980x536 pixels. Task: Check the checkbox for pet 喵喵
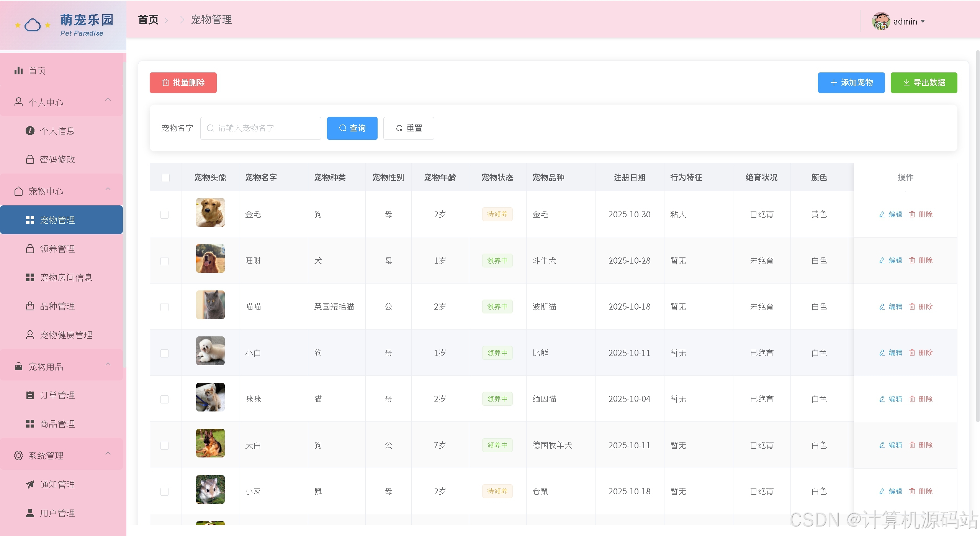pos(164,307)
